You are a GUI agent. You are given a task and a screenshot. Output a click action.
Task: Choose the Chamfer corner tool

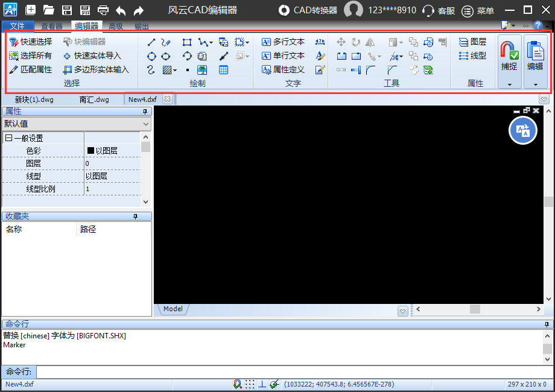coord(392,70)
